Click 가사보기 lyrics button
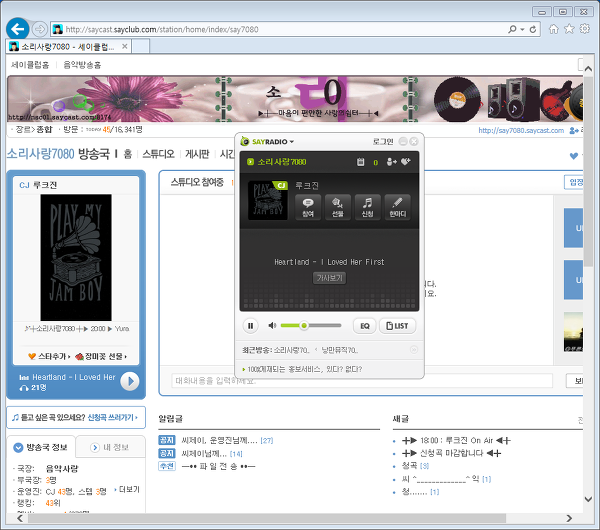600x530 pixels. tap(329, 278)
